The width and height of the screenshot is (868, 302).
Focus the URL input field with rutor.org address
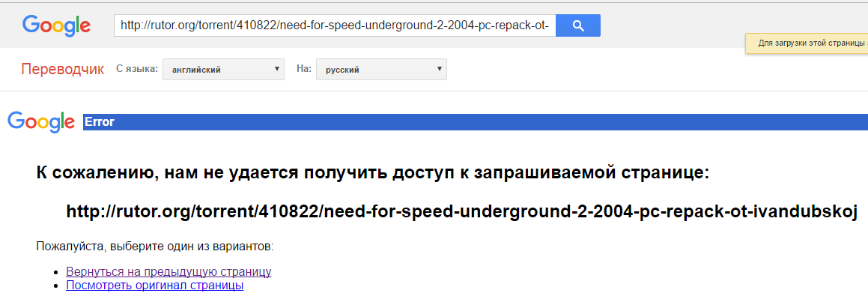(335, 25)
